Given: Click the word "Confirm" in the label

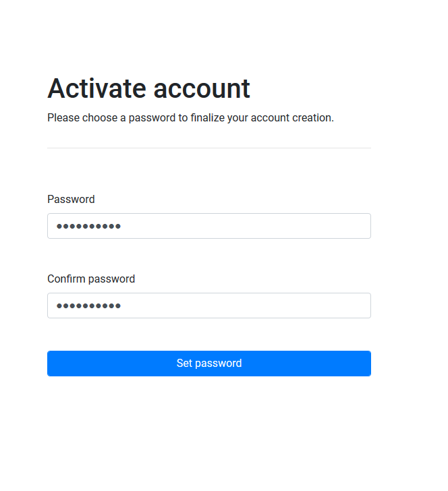Looking at the screenshot, I should click(66, 279).
